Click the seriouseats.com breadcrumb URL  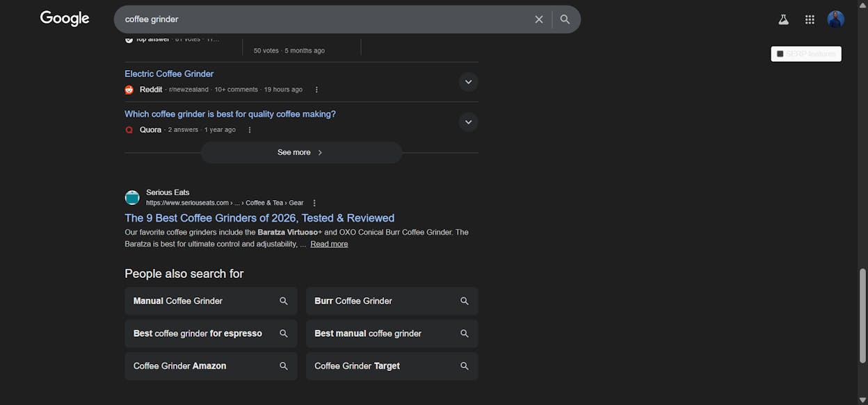225,203
